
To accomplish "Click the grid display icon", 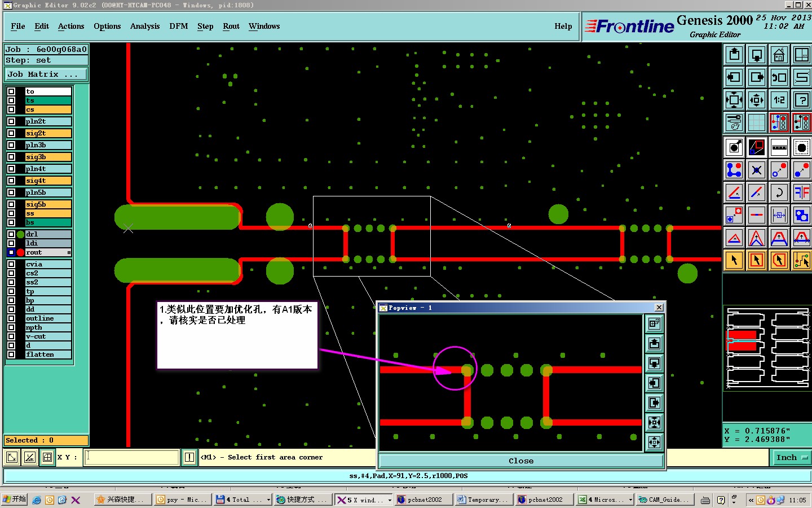I will [x=757, y=122].
